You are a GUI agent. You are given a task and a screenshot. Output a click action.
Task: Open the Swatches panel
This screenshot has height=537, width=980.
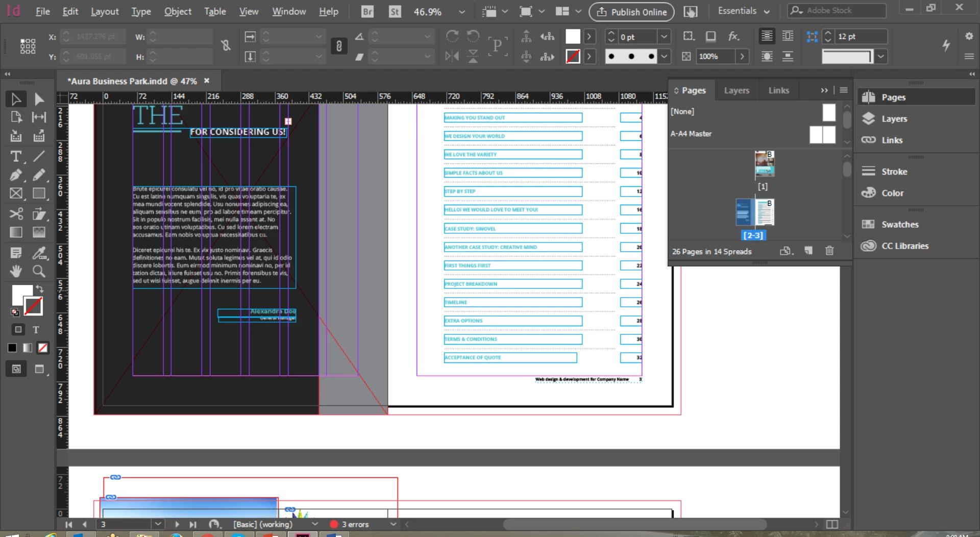[900, 224]
